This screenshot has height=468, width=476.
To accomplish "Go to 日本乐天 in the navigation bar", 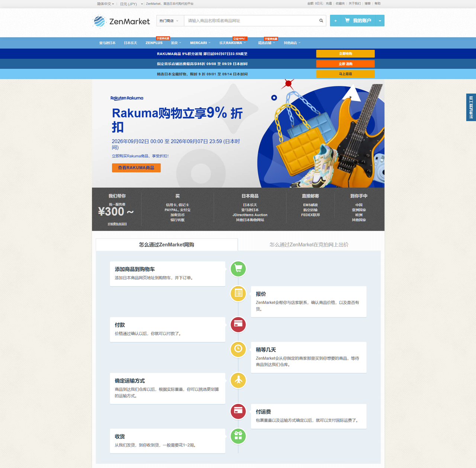I will pyautogui.click(x=131, y=43).
